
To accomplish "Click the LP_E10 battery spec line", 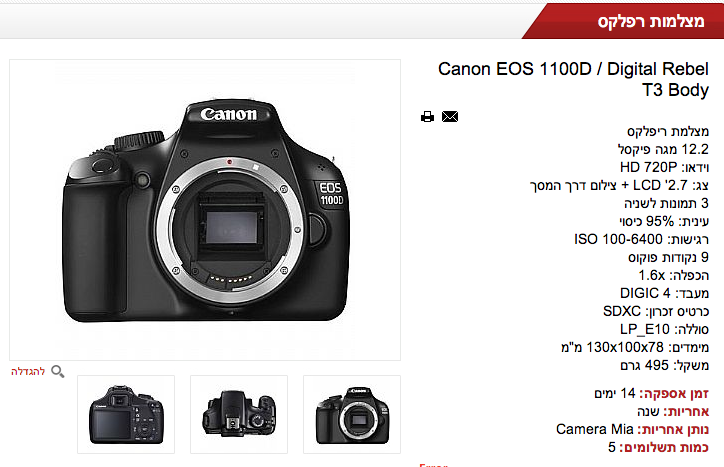I will click(x=664, y=329).
